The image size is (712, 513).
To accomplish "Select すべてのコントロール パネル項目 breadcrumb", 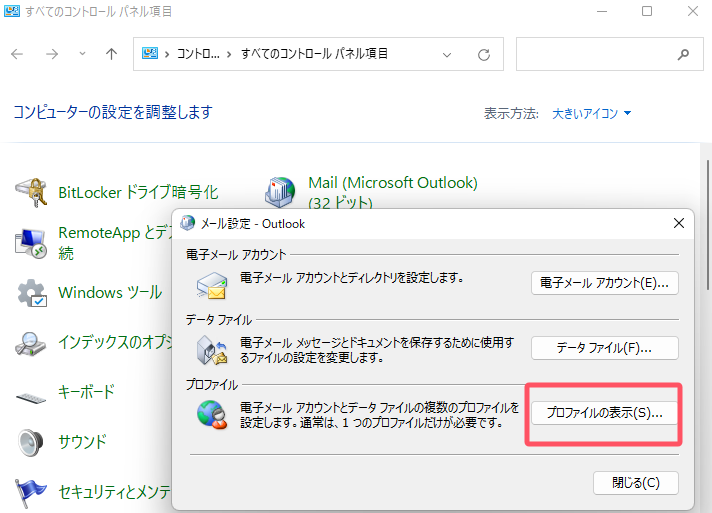I will point(314,54).
